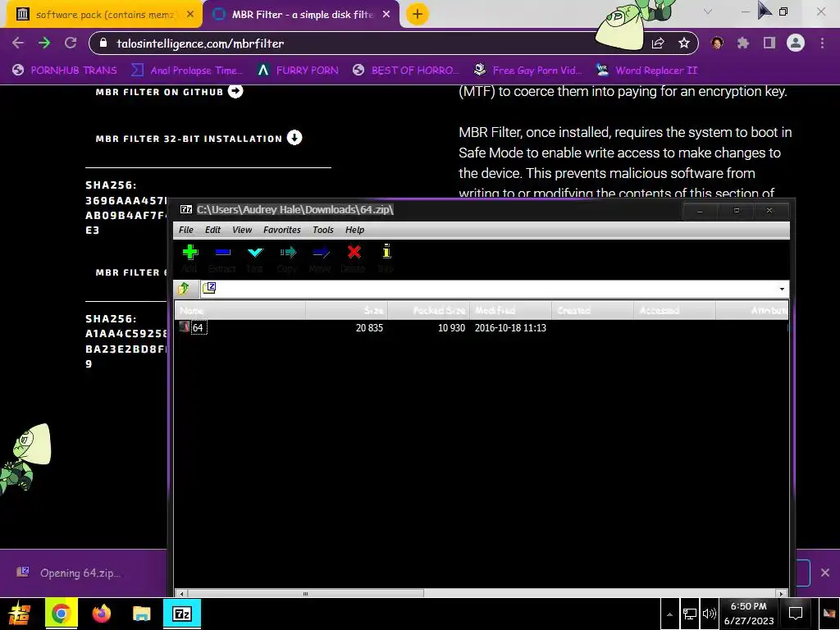Click the taskbar clock 6:50 PM
The image size is (840, 630).
[749, 606]
